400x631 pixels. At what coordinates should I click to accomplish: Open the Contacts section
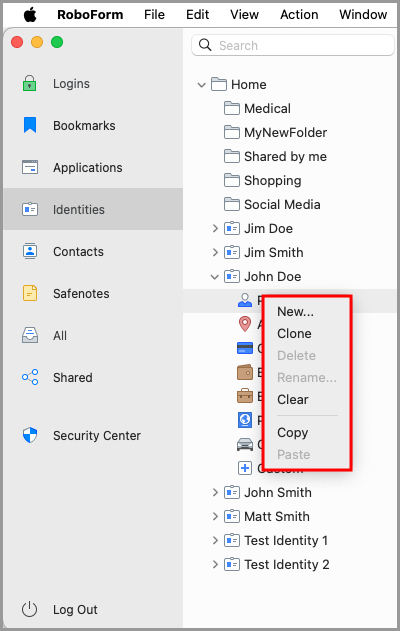(93, 252)
